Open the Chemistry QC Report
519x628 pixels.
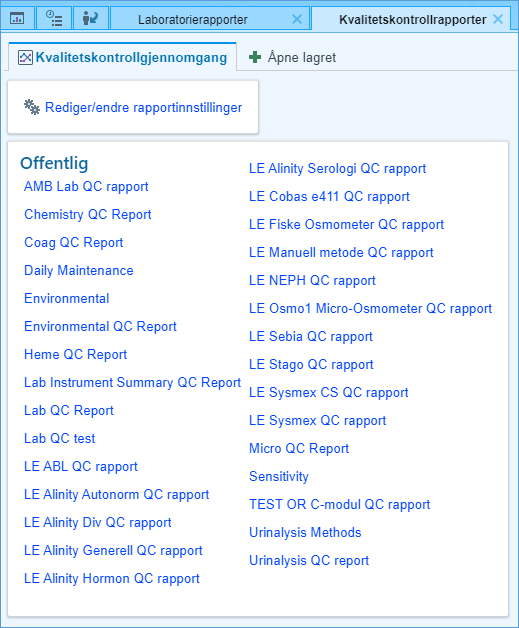pos(88,215)
